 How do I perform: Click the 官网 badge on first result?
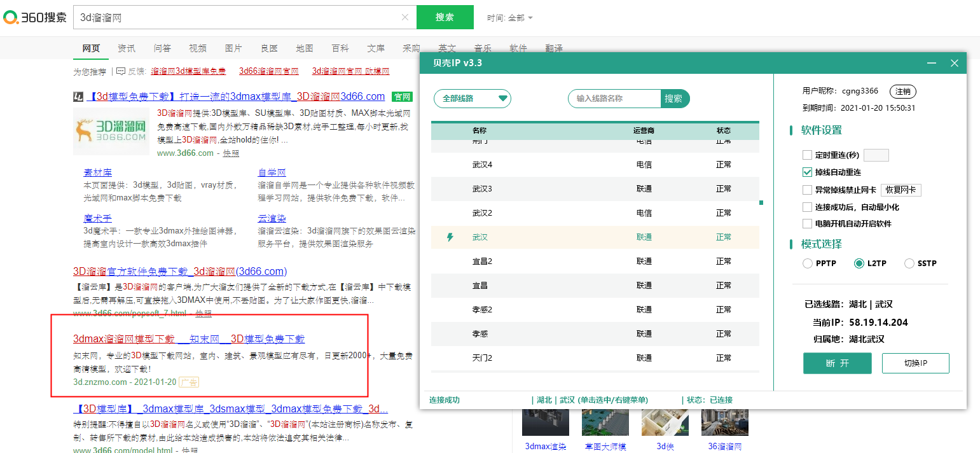[402, 97]
